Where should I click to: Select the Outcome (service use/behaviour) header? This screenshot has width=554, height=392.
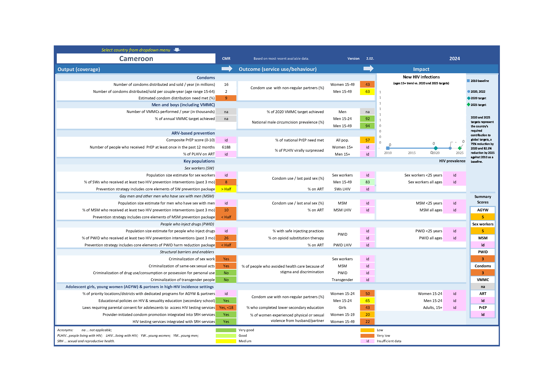pyautogui.click(x=277, y=69)
